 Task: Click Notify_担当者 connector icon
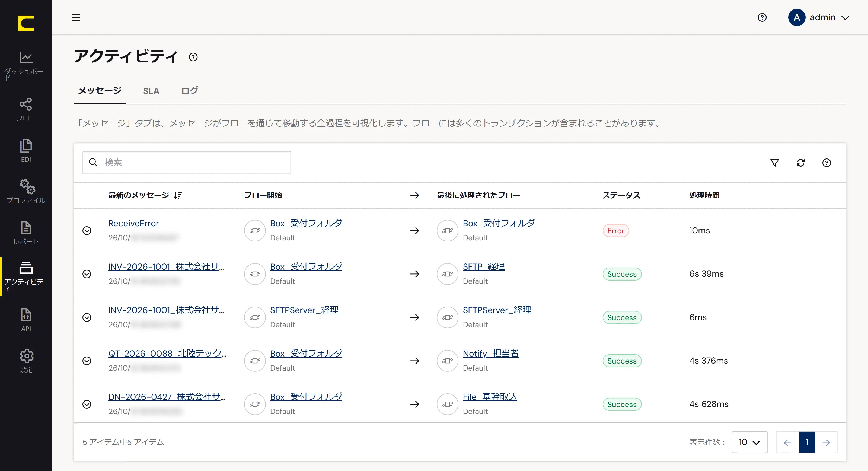[x=448, y=361]
